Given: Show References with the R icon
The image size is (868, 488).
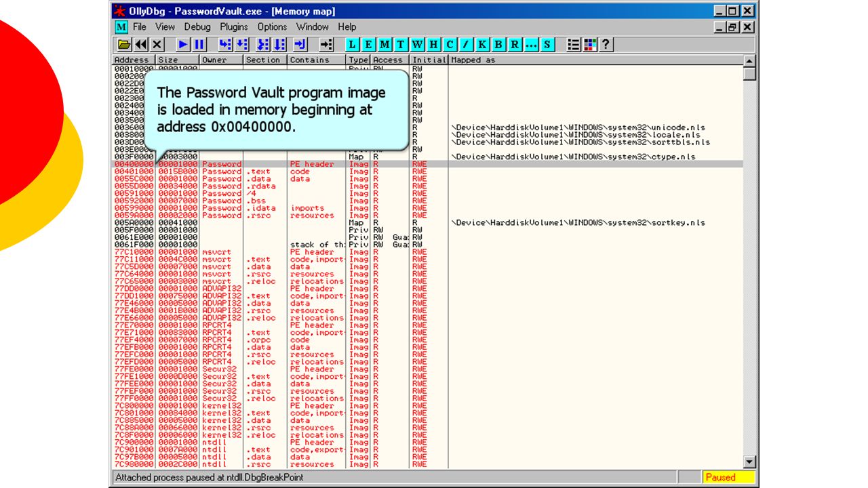Looking at the screenshot, I should coord(515,45).
